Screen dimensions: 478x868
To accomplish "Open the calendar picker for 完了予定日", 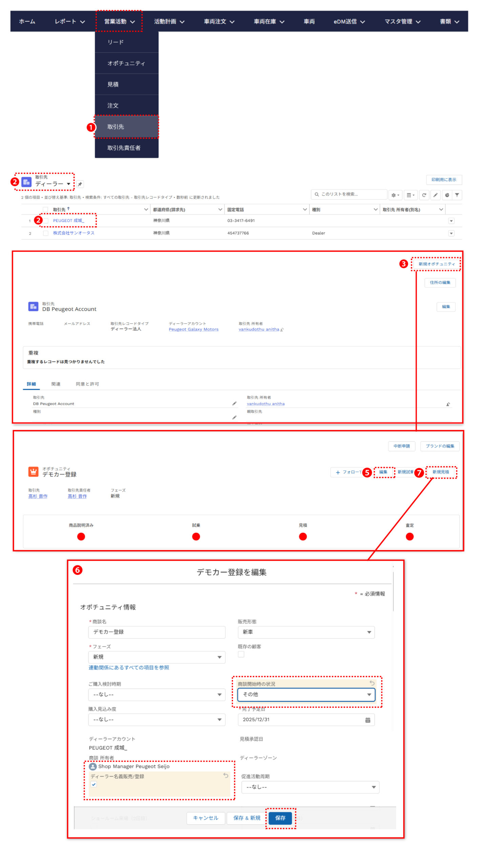I will [x=368, y=720].
